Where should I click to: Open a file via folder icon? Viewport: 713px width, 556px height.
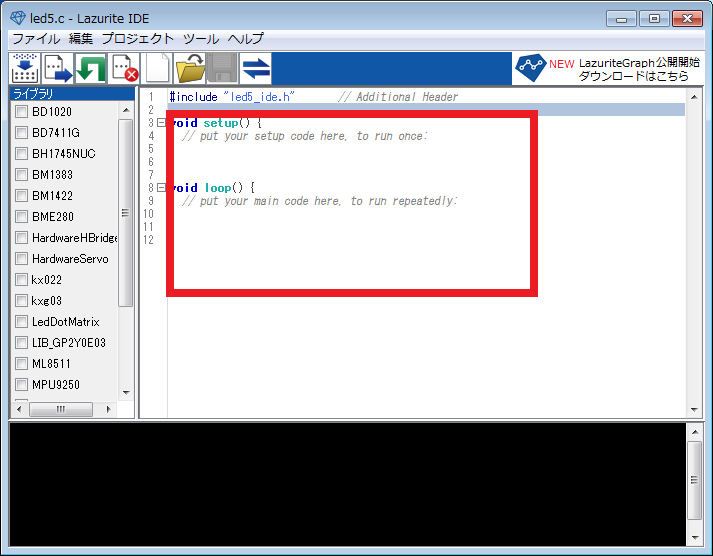(x=191, y=69)
